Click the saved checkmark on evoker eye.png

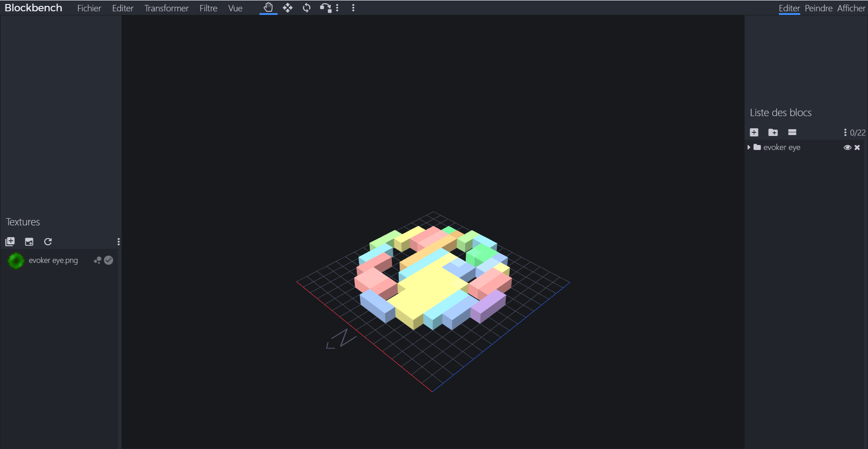point(108,260)
